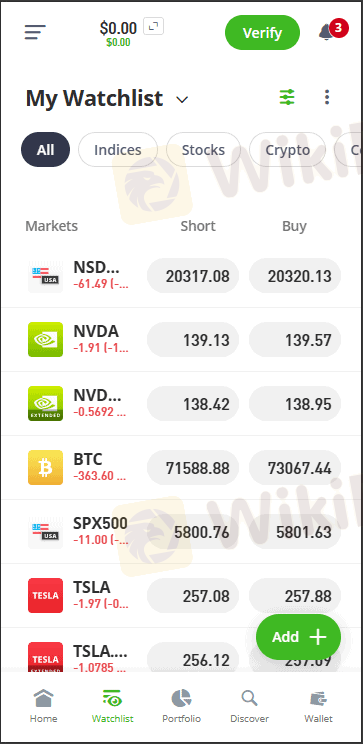Open Discover search tab
363x744 pixels.
[x=250, y=706]
